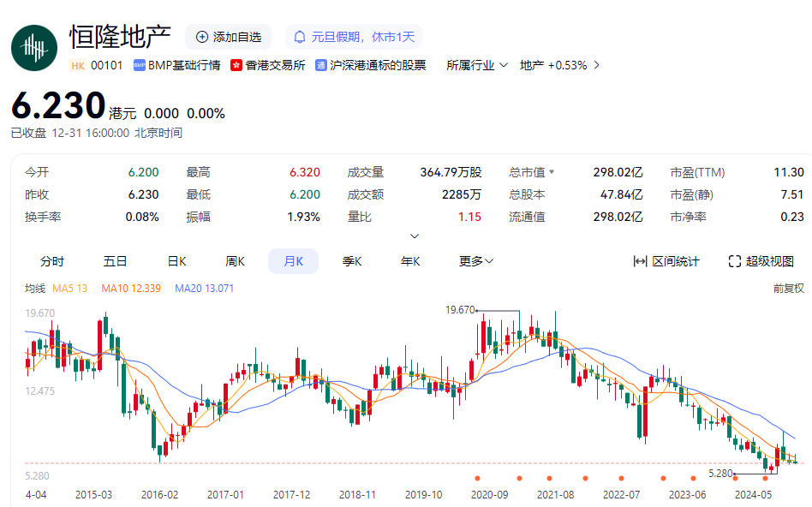Screen dimensions: 812x507
Task: Click the 成交量 value 364.79万股
Action: coord(451,172)
